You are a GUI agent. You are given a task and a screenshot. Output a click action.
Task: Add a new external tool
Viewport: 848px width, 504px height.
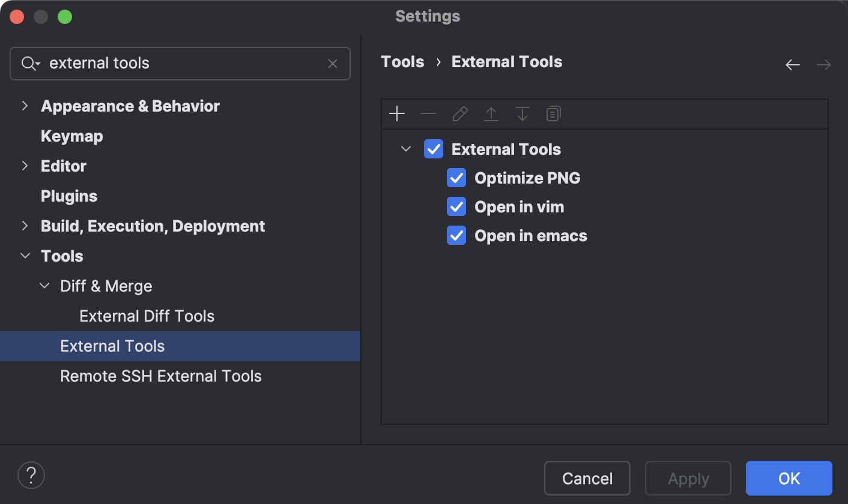tap(397, 114)
